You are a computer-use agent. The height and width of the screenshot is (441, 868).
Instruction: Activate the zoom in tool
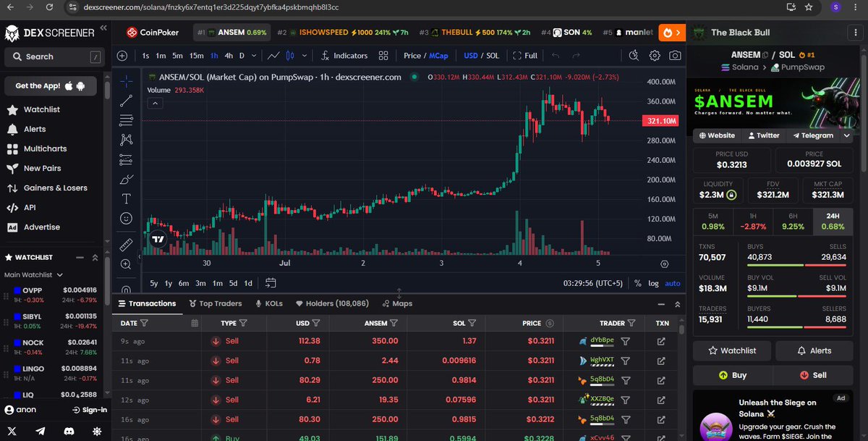[126, 264]
